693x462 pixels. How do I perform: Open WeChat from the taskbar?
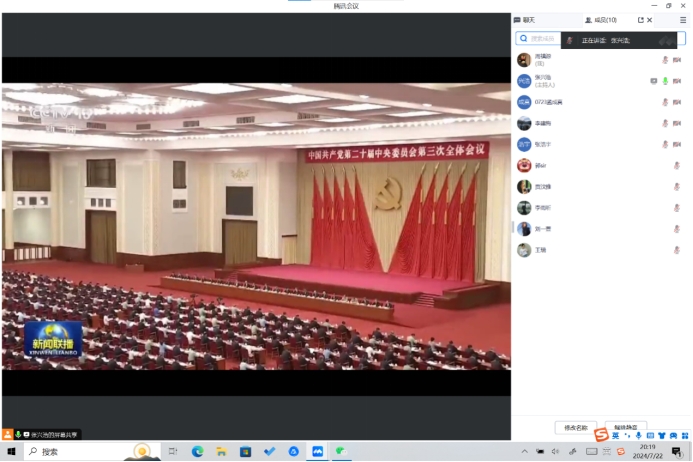(340, 452)
